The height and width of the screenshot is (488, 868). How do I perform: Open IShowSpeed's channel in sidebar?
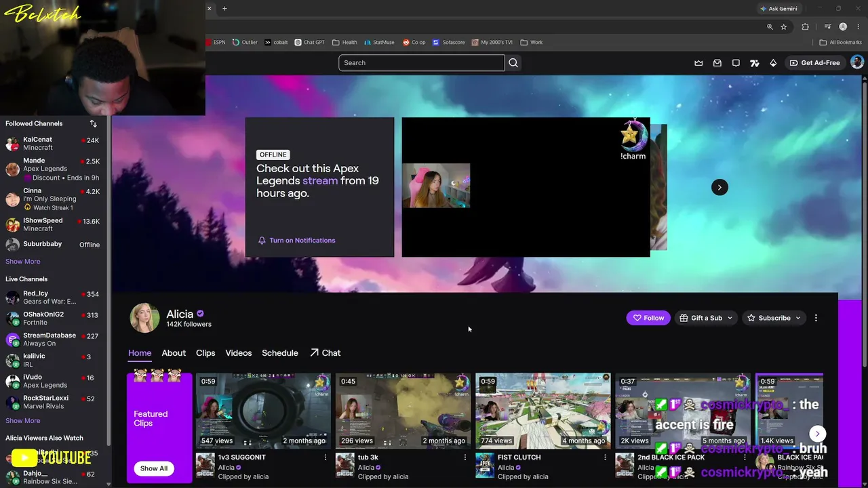pyautogui.click(x=53, y=224)
